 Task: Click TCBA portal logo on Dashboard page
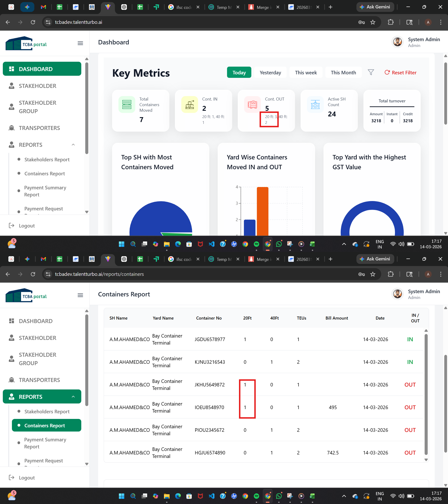point(26,43)
